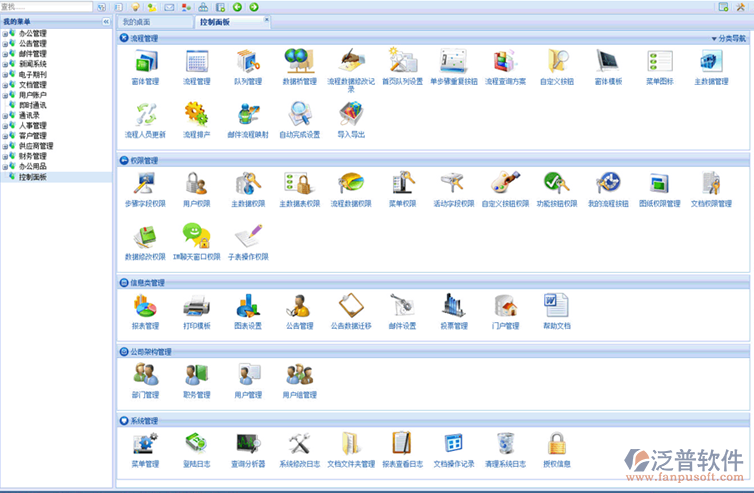Open the 报表管理 pie chart icon

pos(145,306)
